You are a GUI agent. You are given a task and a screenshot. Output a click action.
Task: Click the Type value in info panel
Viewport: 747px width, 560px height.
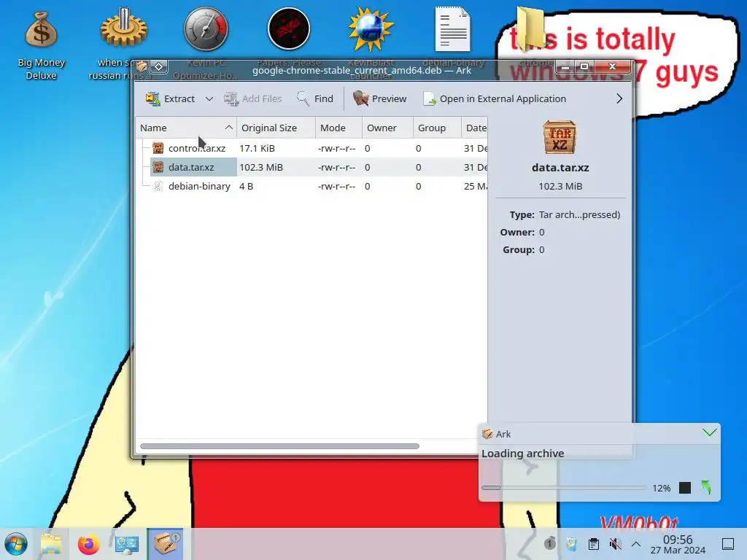[x=579, y=215]
